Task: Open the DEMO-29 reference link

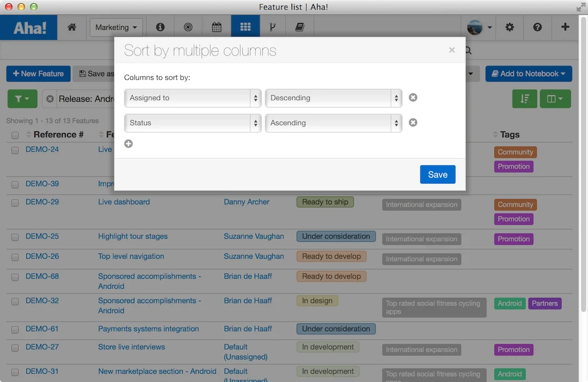Action: [42, 202]
